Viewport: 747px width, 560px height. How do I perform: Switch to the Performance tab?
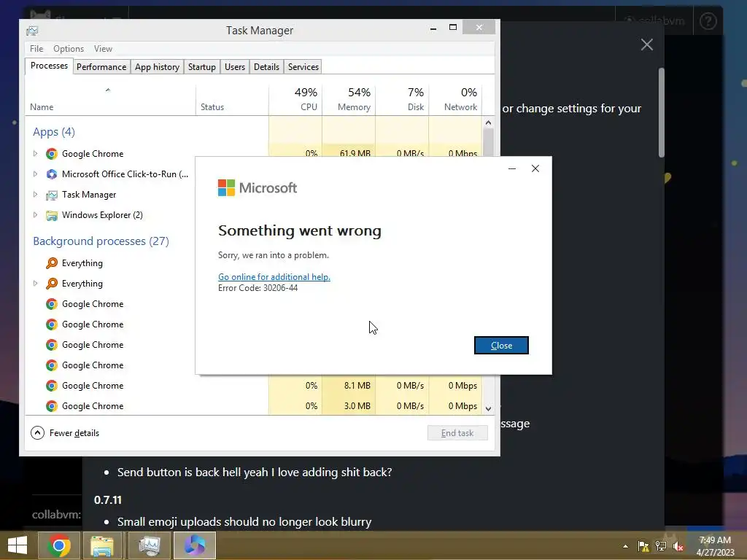coord(101,67)
